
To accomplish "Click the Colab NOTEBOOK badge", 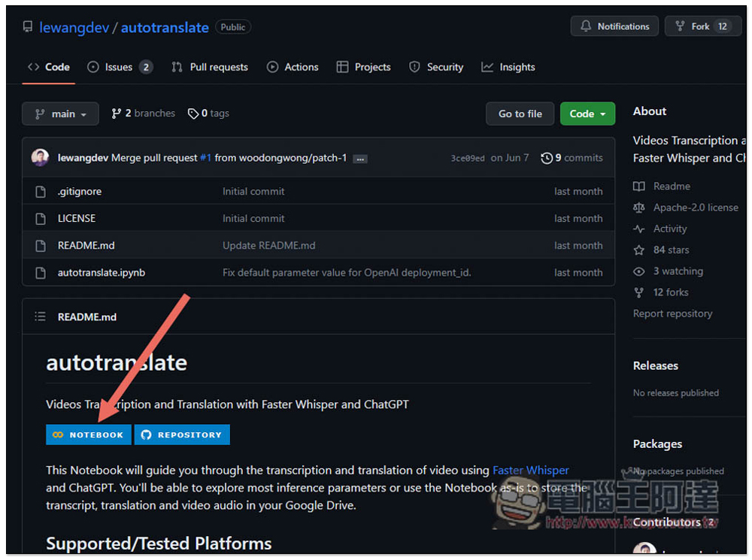I will (x=89, y=434).
